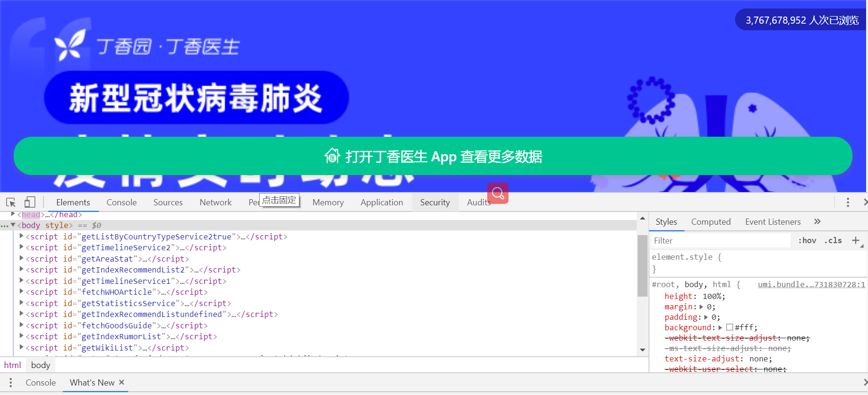The width and height of the screenshot is (868, 395).
Task: Open the Sources tab
Action: click(x=168, y=202)
